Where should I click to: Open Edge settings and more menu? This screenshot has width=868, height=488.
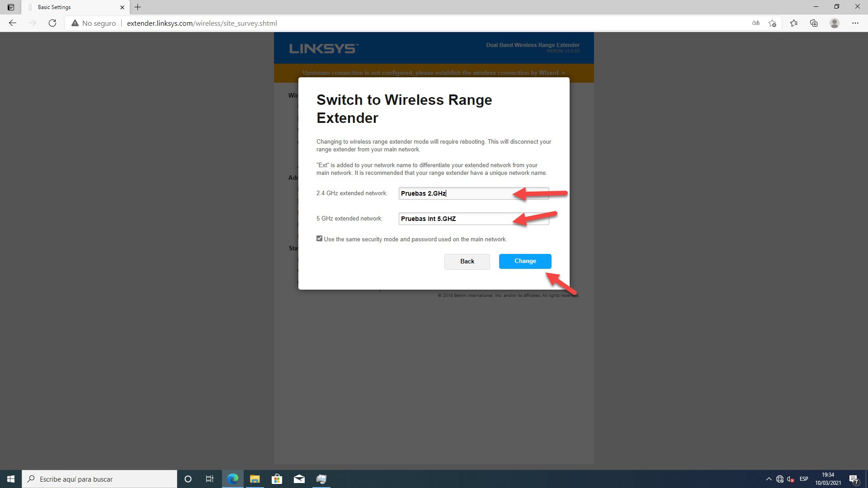(x=855, y=23)
